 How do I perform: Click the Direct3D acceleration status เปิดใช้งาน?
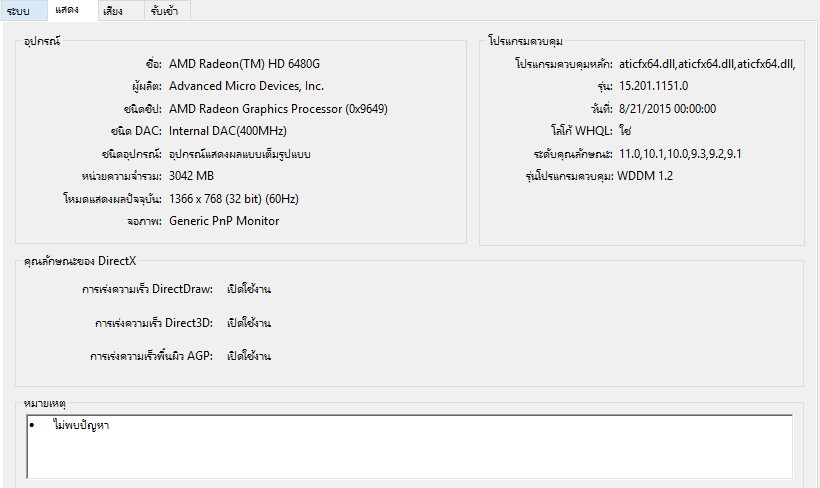click(249, 323)
